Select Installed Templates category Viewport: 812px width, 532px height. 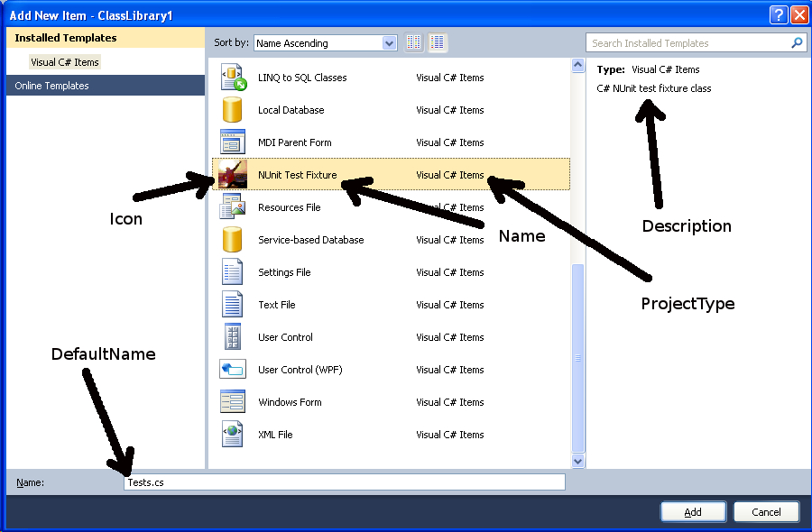click(x=106, y=38)
